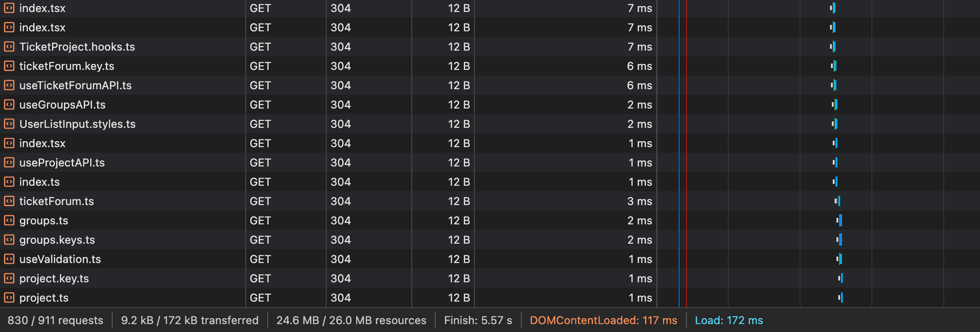Click the icon beside useValidation.ts
The width and height of the screenshot is (980, 332).
[9, 259]
